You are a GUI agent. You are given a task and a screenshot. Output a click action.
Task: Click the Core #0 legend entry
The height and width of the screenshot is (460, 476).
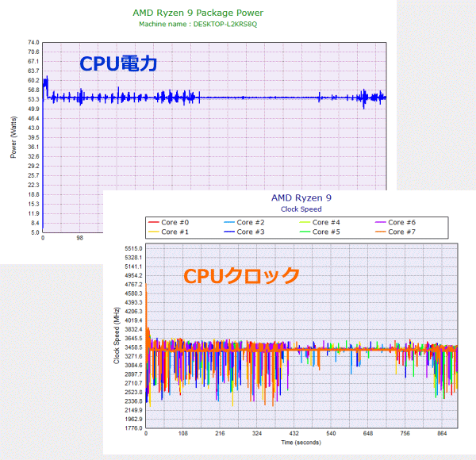[x=168, y=222]
